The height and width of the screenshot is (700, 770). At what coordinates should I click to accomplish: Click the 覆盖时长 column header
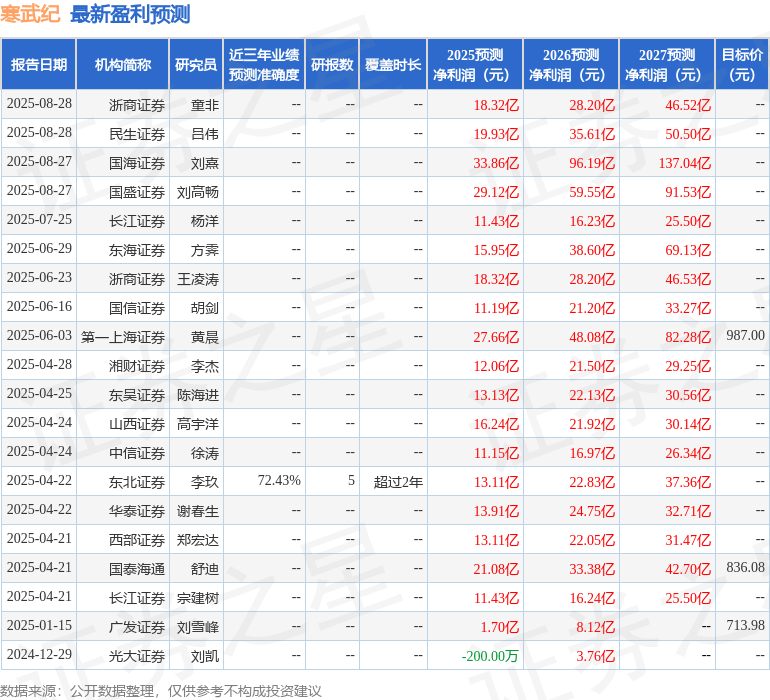[393, 64]
